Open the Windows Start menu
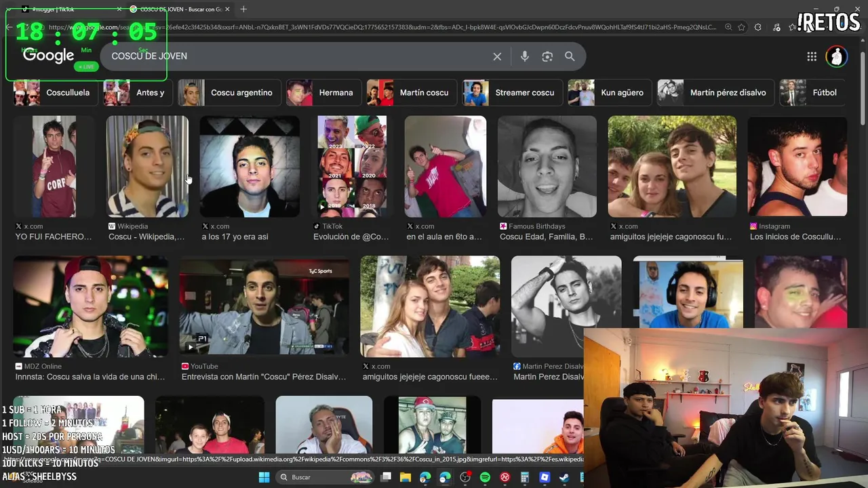 [264, 477]
